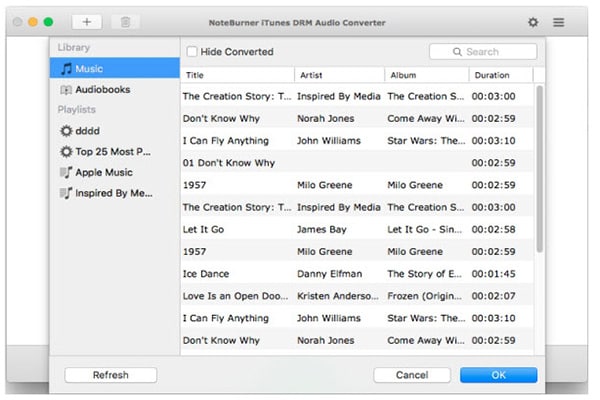Viewport: 600px width, 400px height.
Task: Click into the Search field
Action: coord(483,52)
